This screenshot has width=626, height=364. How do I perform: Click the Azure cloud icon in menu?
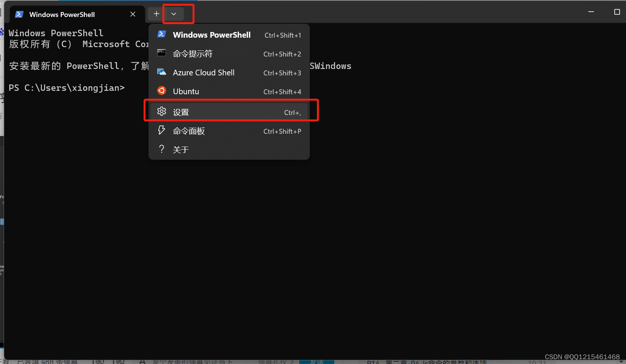click(162, 72)
